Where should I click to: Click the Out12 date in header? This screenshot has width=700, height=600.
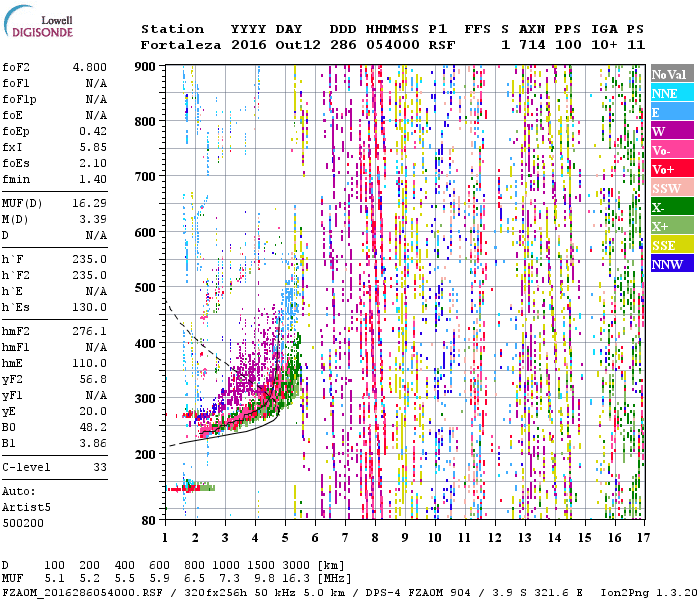pyautogui.click(x=298, y=45)
